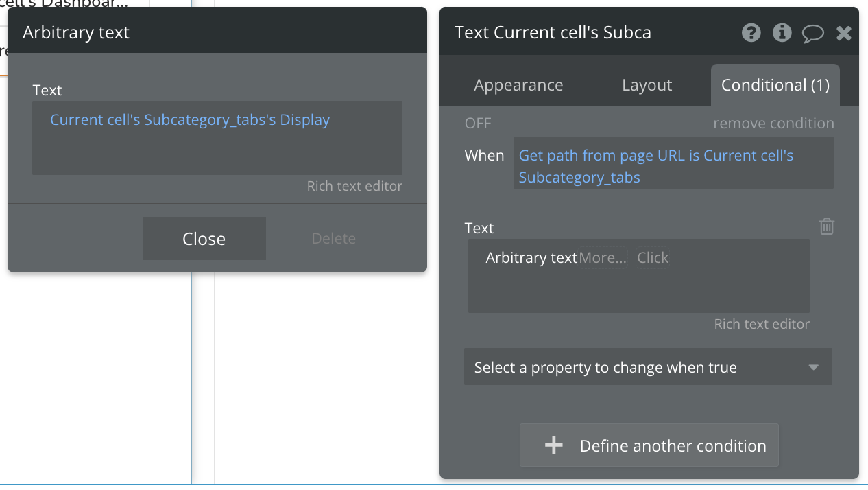Delete the text property via trash icon

click(827, 226)
